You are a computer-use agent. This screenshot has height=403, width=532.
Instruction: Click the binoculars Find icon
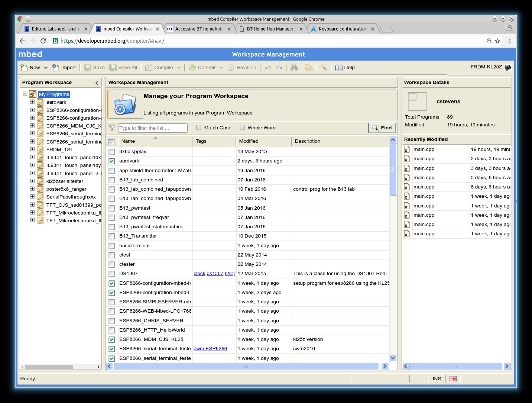tap(294, 68)
